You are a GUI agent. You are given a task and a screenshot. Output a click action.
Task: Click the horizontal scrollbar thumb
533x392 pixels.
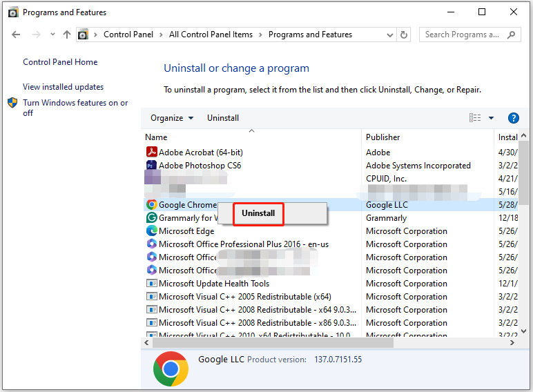(273, 343)
